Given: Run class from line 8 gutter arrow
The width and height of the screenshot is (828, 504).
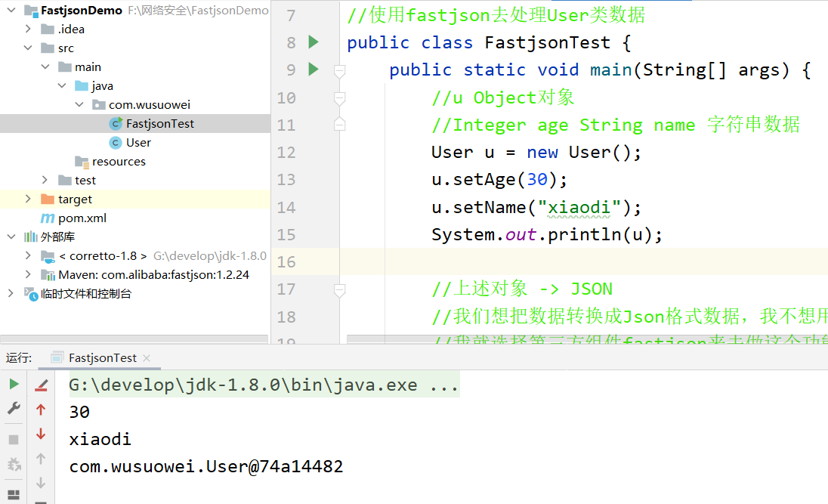Looking at the screenshot, I should point(314,42).
